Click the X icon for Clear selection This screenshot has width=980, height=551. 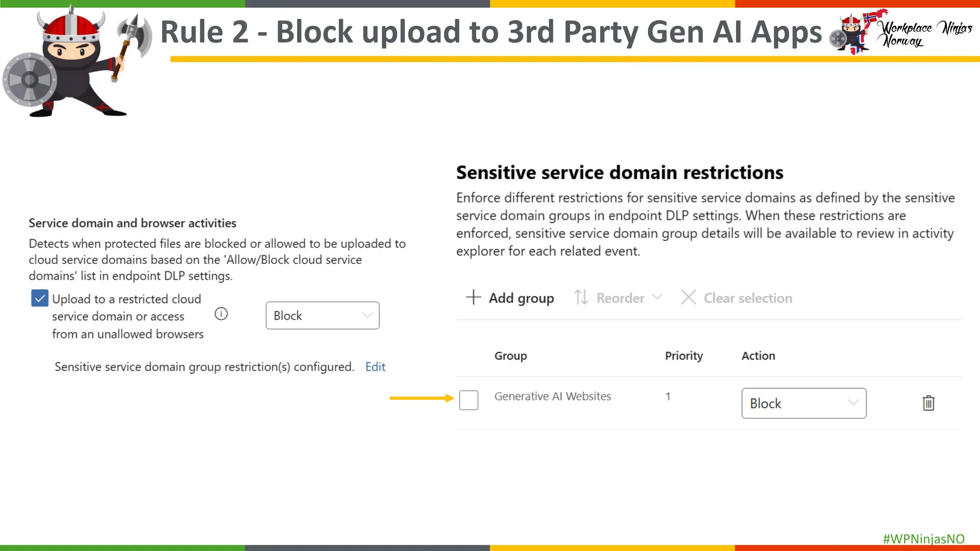[688, 298]
